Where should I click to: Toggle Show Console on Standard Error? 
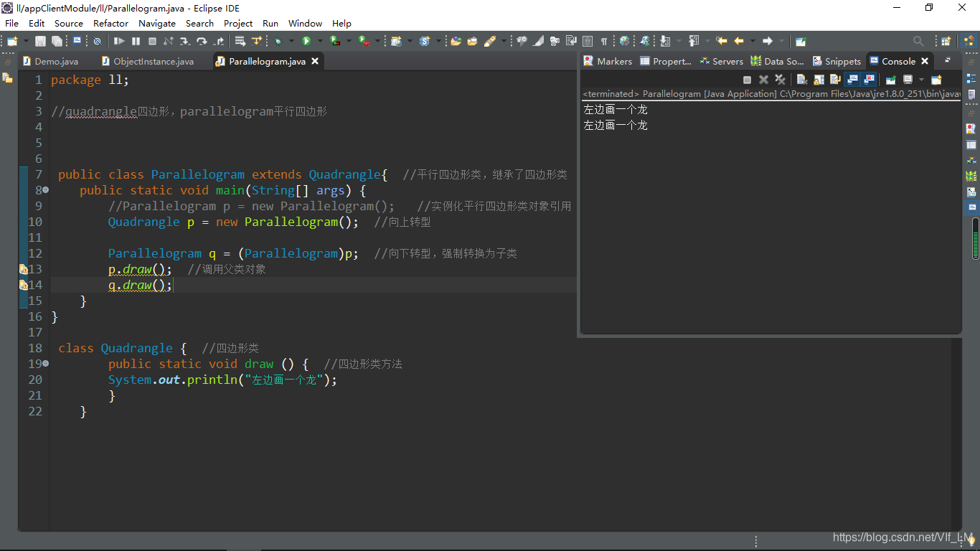coord(870,80)
